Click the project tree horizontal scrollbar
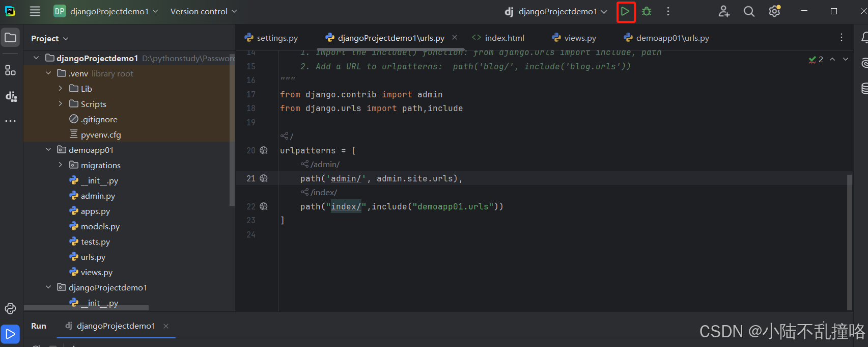Screen dimensions: 868x347 click(x=86, y=308)
